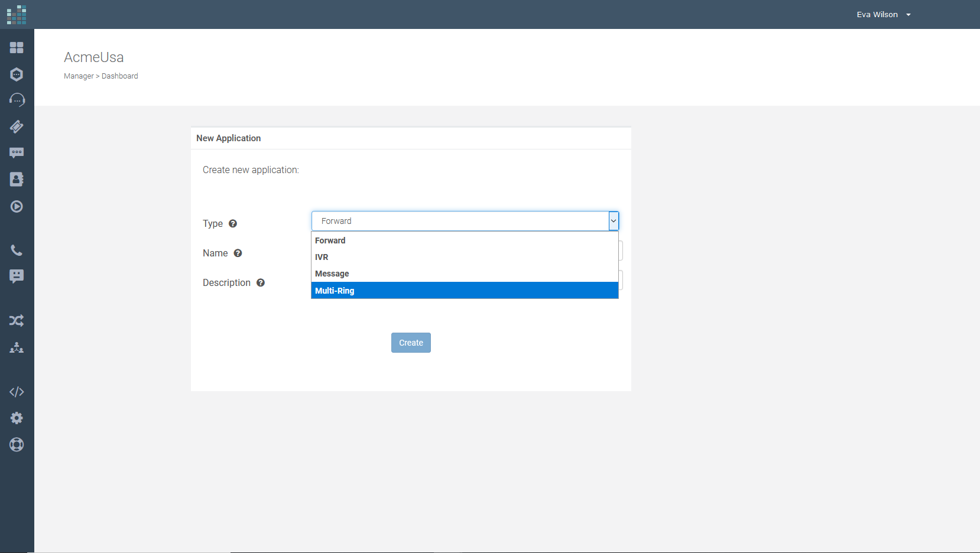Open the lifebuoy help sidebar icon

[17, 445]
